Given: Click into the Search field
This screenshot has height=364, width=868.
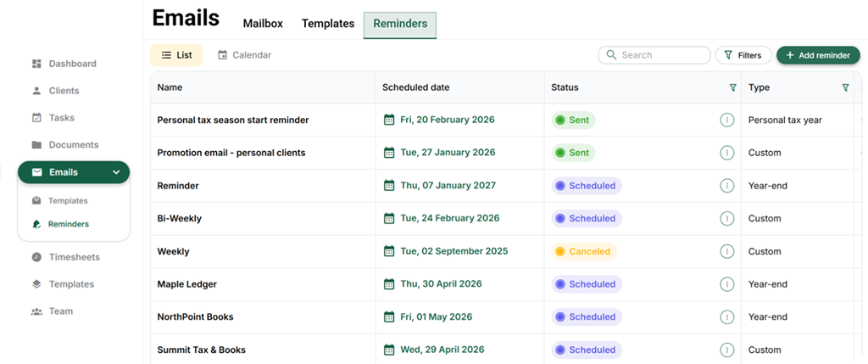Looking at the screenshot, I should pyautogui.click(x=661, y=55).
